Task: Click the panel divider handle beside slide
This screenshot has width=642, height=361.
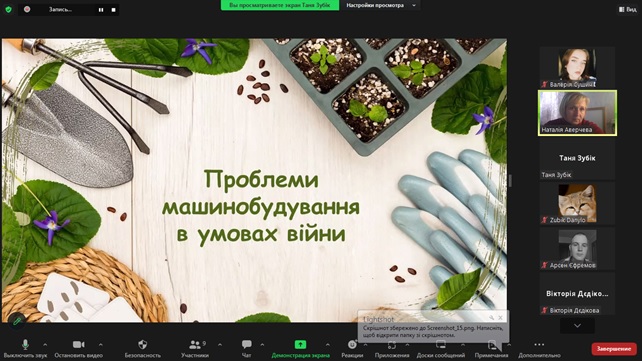Action: (x=510, y=180)
